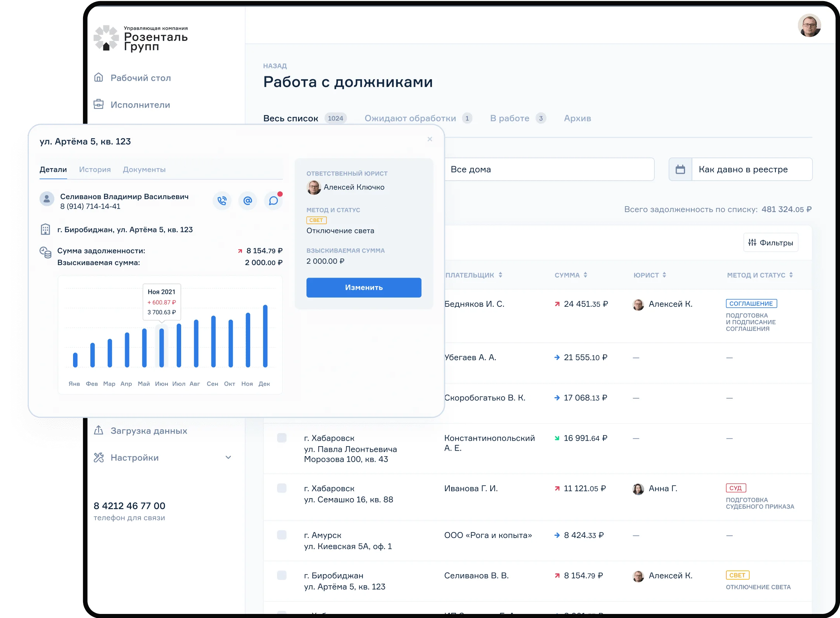Image resolution: width=840 pixels, height=618 pixels.
Task: Select the История tab in popup
Action: pos(95,170)
